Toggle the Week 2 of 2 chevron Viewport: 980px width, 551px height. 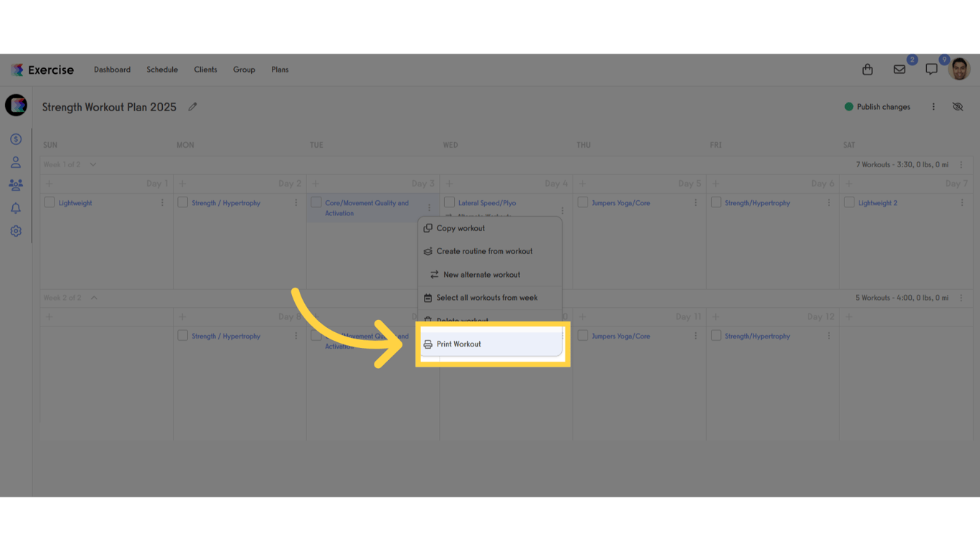pyautogui.click(x=94, y=298)
